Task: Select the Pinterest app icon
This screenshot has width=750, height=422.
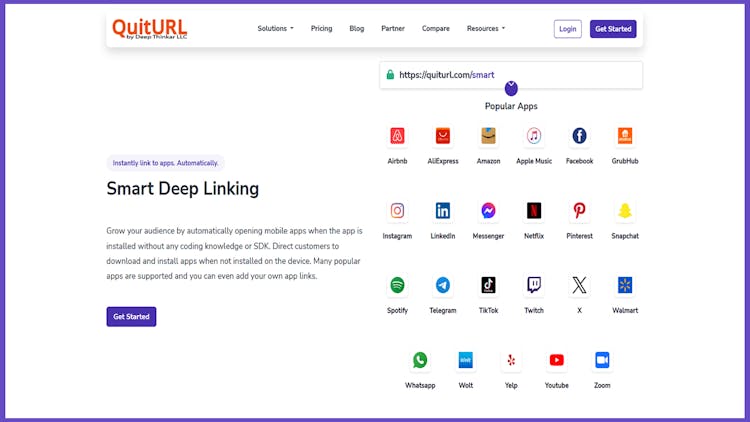Action: pyautogui.click(x=579, y=211)
